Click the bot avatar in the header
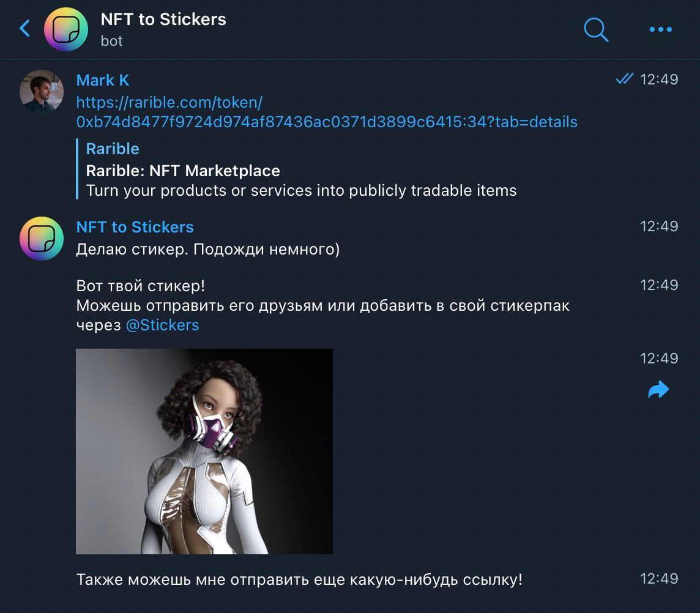The image size is (700, 613). point(66,29)
